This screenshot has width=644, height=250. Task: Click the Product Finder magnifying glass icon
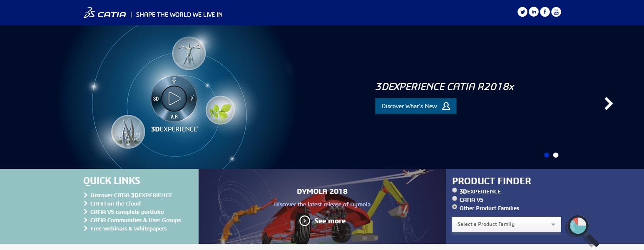[582, 230]
